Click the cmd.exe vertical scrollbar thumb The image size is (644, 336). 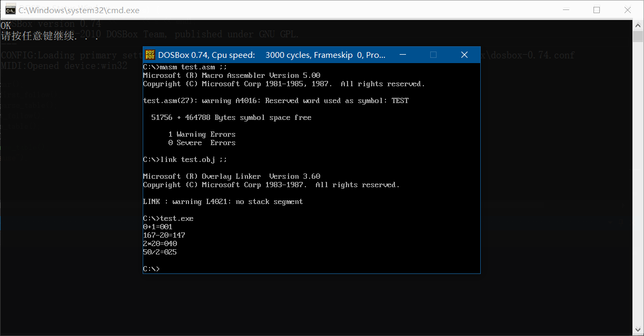point(638,36)
